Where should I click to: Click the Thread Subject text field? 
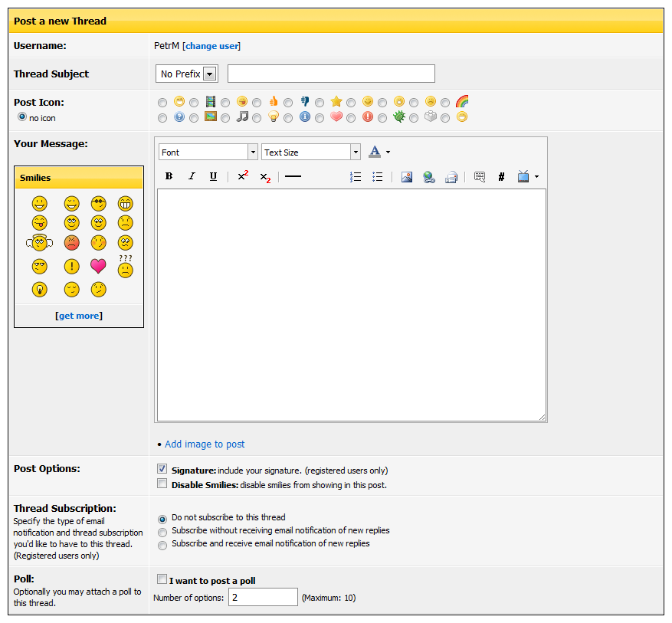(x=331, y=74)
